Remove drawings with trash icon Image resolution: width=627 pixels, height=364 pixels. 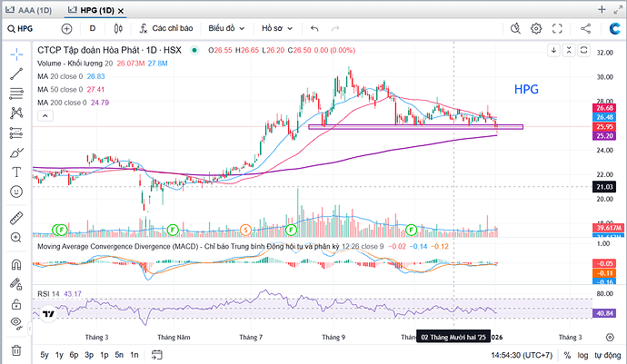(x=16, y=350)
